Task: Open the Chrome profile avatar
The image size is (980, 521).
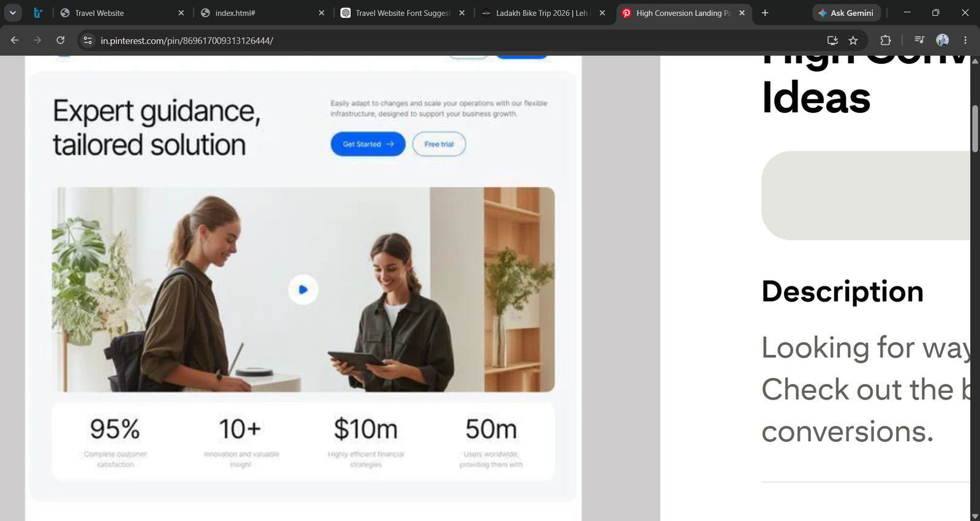Action: 943,40
